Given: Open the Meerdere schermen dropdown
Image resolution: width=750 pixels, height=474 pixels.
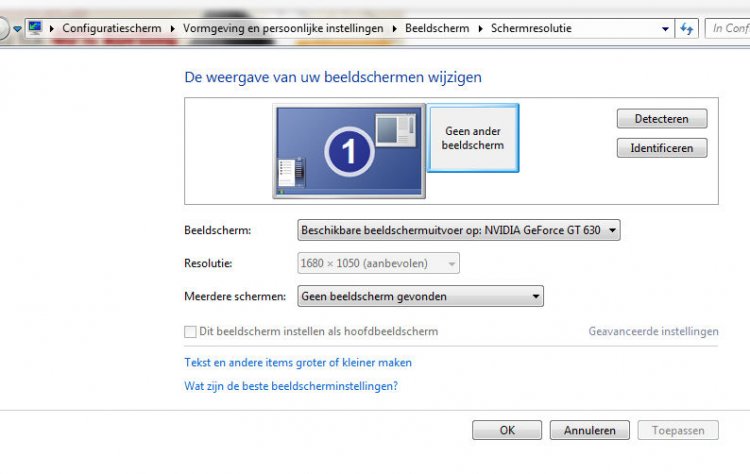Looking at the screenshot, I should (420, 296).
